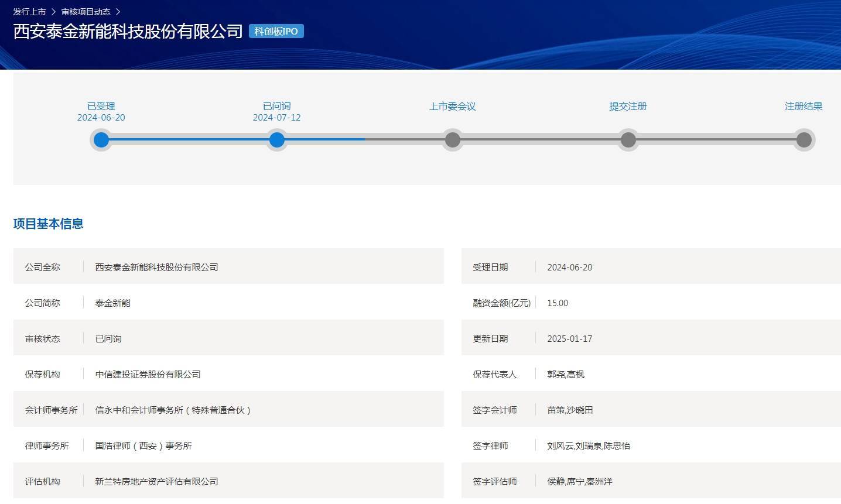Click the 已受理 stage label
The image size is (841, 504).
tap(101, 106)
